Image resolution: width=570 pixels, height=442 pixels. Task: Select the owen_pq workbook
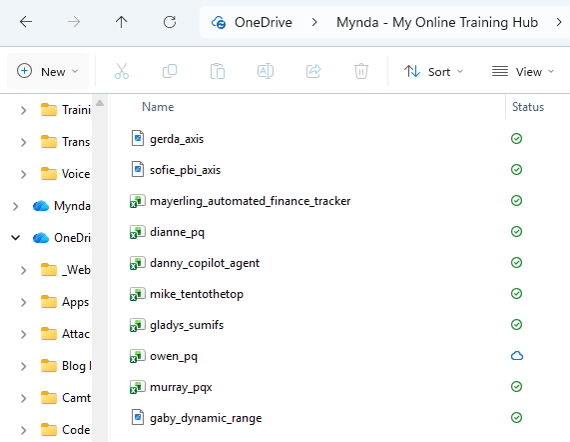[x=173, y=356]
